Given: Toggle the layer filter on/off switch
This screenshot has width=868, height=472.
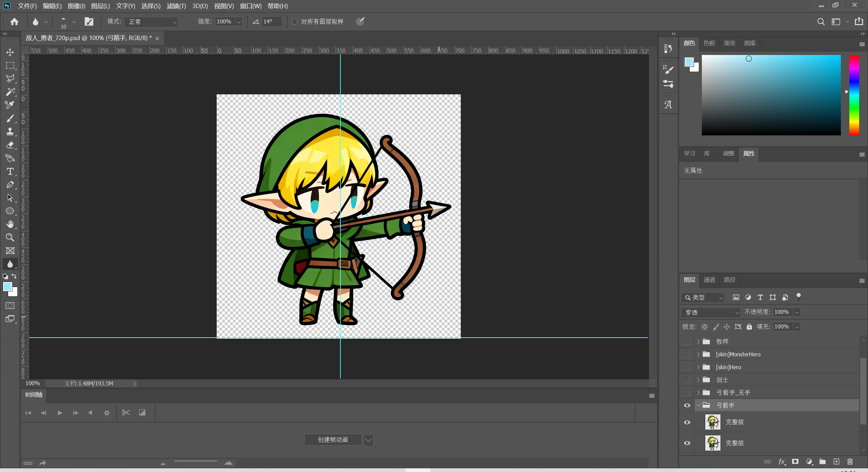Looking at the screenshot, I should [798, 297].
